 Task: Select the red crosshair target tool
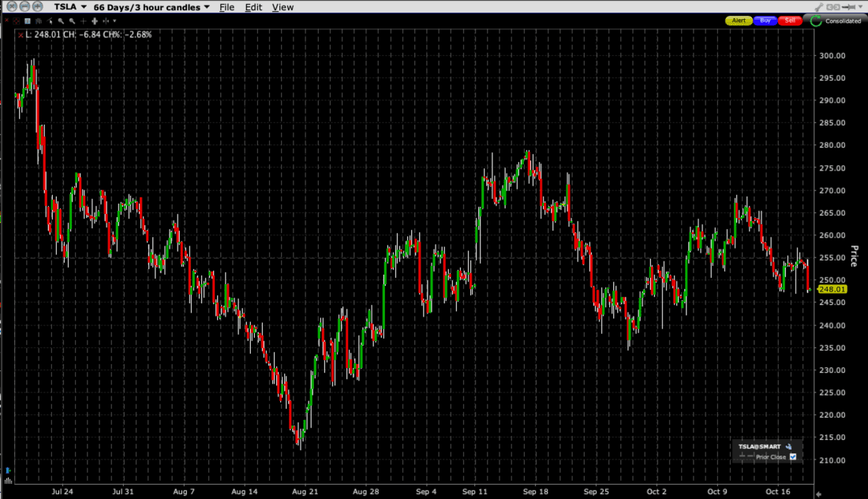point(17,21)
